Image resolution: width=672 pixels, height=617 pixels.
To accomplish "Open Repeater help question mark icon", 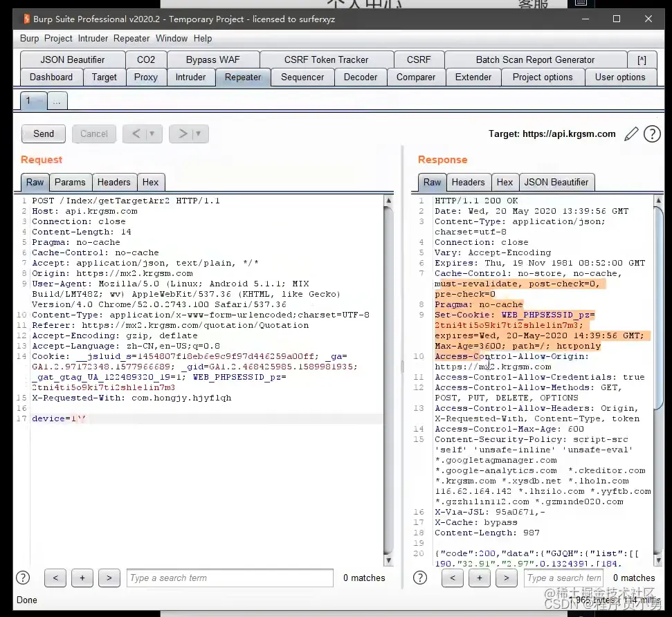I will [x=652, y=134].
